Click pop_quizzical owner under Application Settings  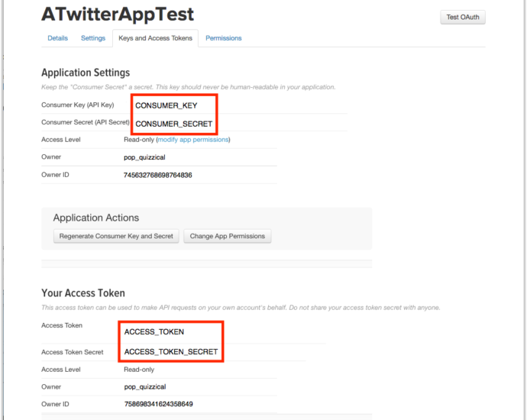point(144,157)
